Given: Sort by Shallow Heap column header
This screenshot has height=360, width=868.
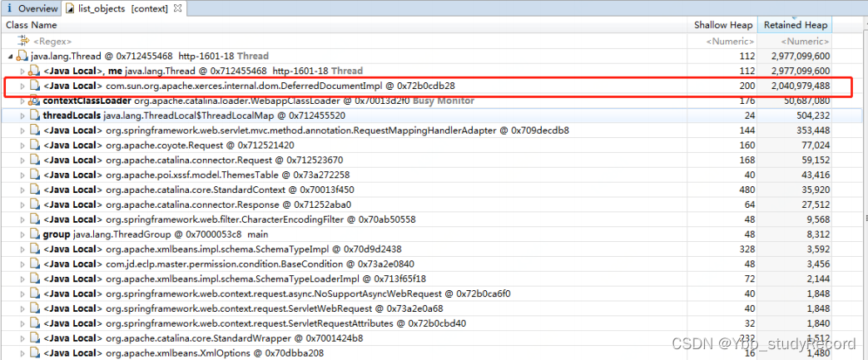Looking at the screenshot, I should (x=723, y=25).
